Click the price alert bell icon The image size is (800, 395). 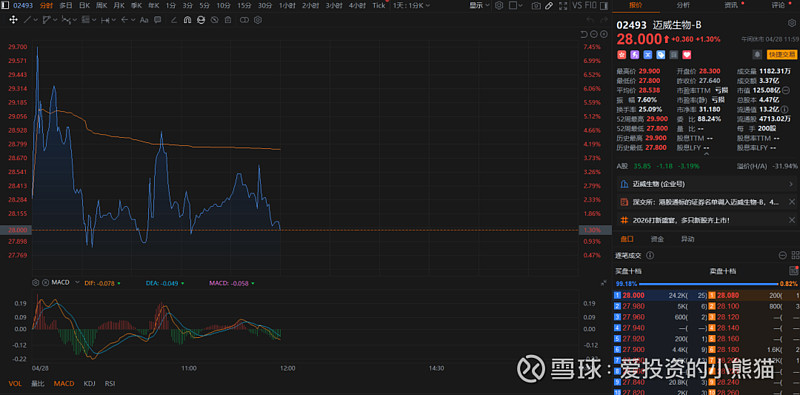click(757, 54)
